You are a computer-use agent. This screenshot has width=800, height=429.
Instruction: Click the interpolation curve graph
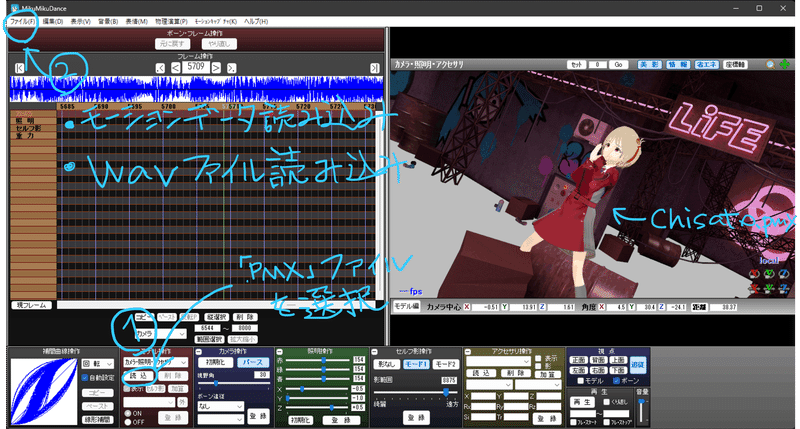click(x=44, y=391)
